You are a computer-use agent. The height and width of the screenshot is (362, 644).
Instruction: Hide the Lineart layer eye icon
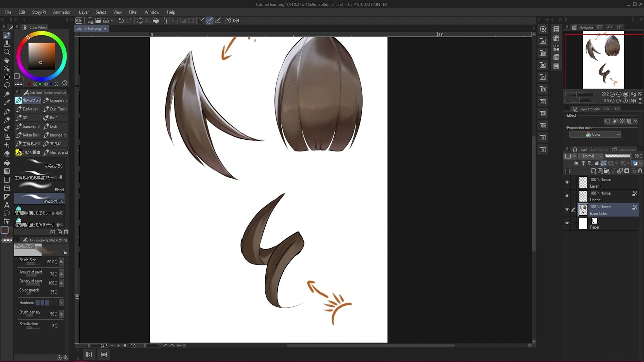[x=567, y=196]
